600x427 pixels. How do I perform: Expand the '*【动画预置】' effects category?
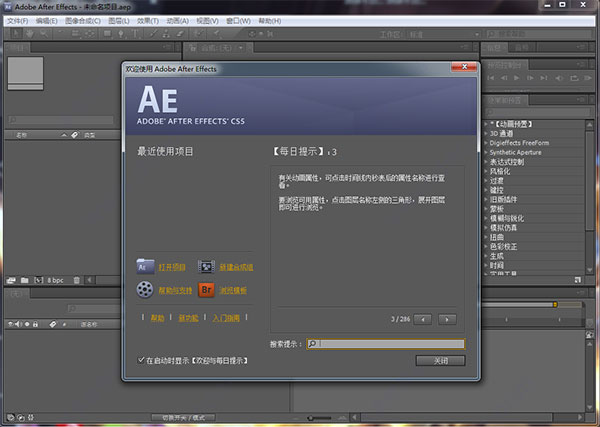487,124
